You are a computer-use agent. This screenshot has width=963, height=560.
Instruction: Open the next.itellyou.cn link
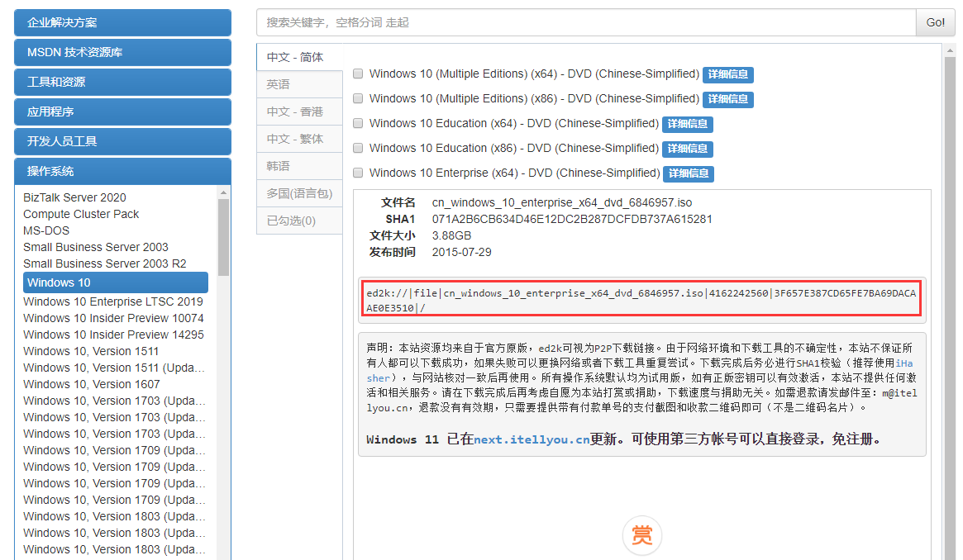[532, 439]
